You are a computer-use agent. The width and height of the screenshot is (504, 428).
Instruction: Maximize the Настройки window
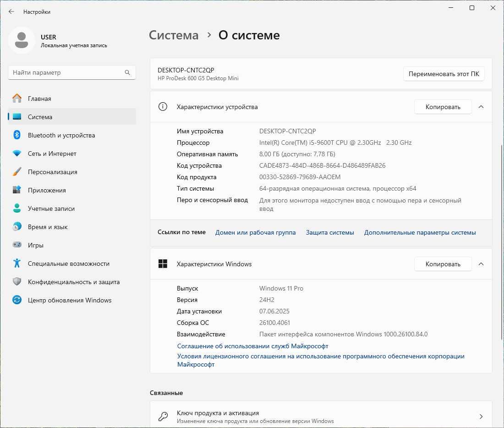click(x=472, y=8)
